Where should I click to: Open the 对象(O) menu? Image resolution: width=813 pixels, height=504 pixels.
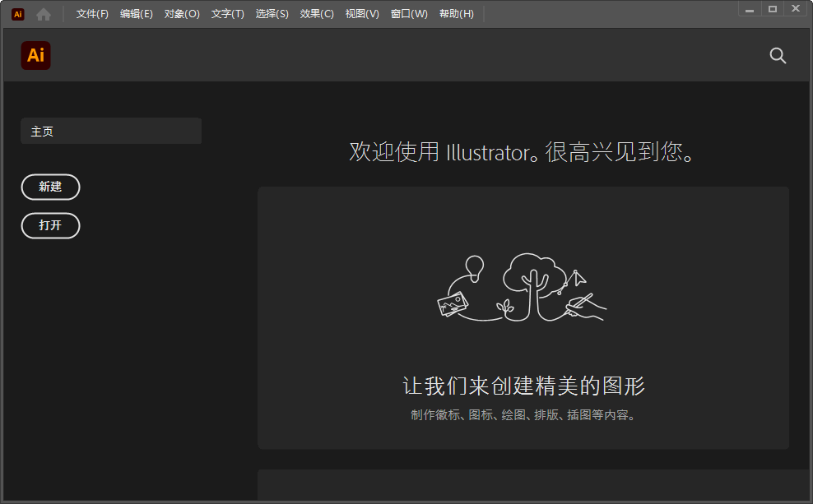pos(181,13)
